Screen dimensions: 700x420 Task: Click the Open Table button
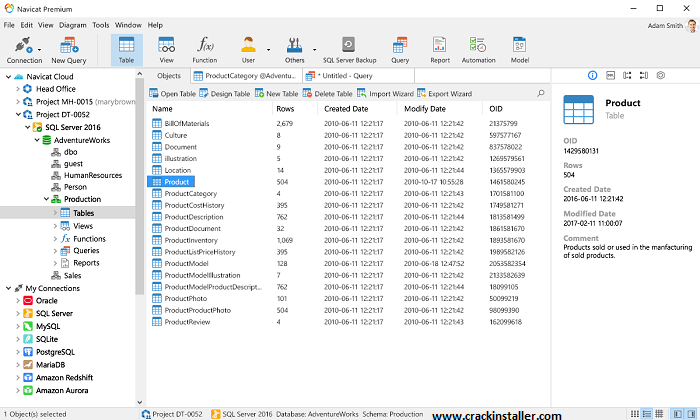172,93
